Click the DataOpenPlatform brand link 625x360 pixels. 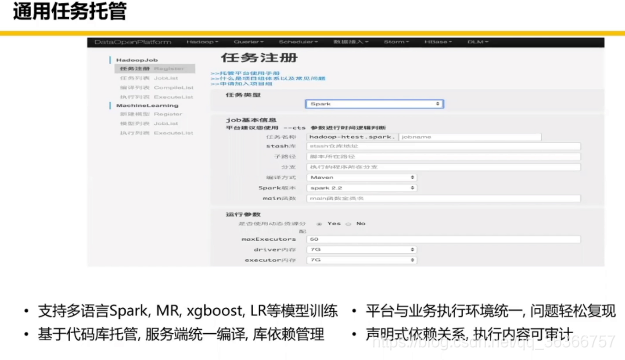(133, 42)
